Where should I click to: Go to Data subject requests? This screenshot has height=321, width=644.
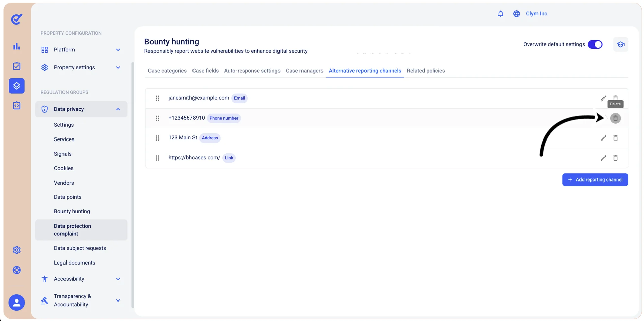80,248
